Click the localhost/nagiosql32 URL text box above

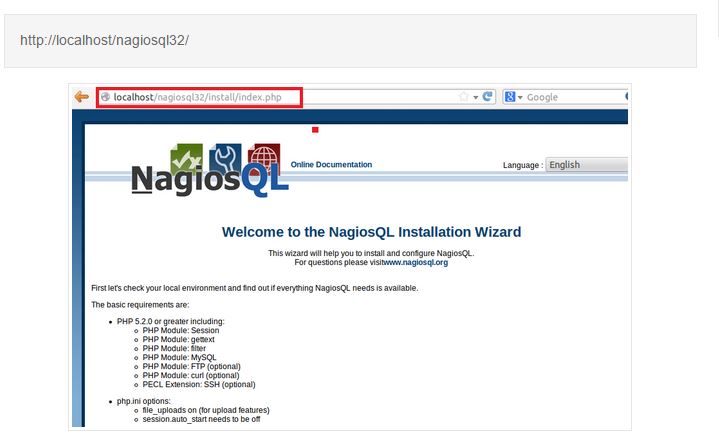[350, 41]
